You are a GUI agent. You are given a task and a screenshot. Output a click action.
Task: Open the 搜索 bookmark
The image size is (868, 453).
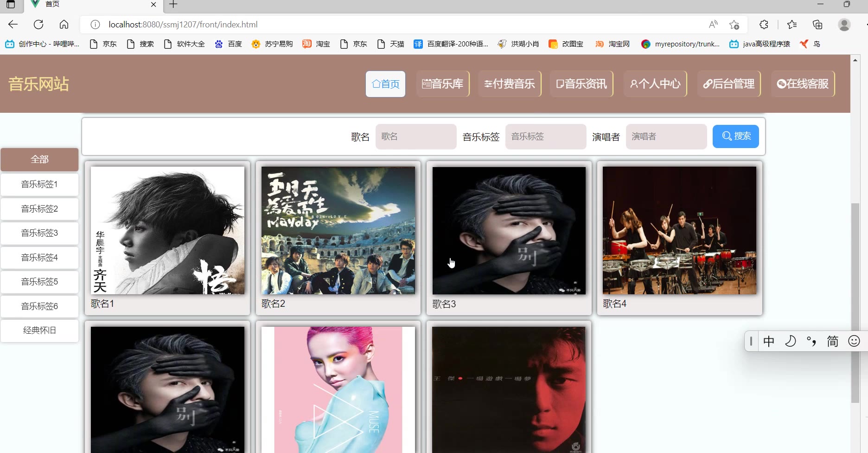pos(140,44)
